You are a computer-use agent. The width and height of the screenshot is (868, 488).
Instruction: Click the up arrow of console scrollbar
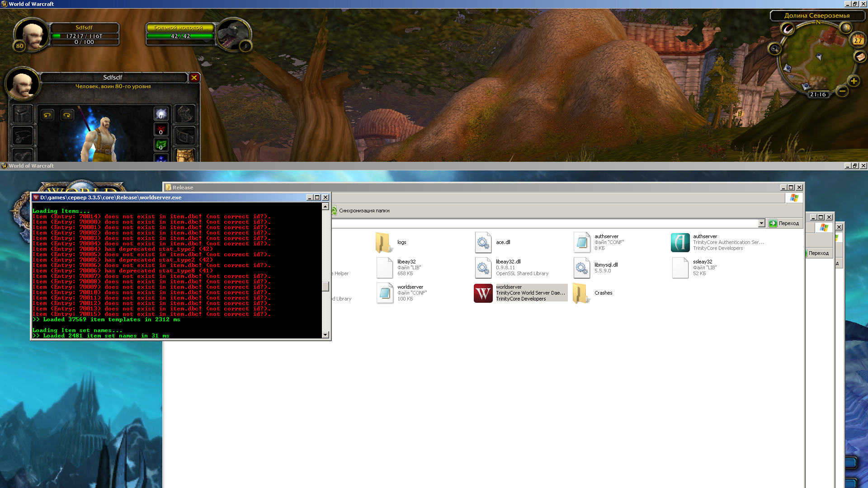click(325, 206)
